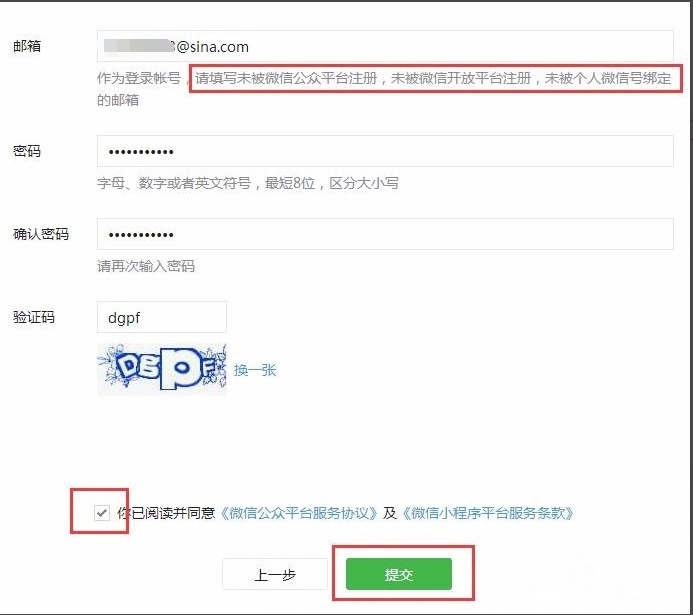This screenshot has width=693, height=615.
Task: Click the 验证码 input containing dgpf
Action: [162, 317]
